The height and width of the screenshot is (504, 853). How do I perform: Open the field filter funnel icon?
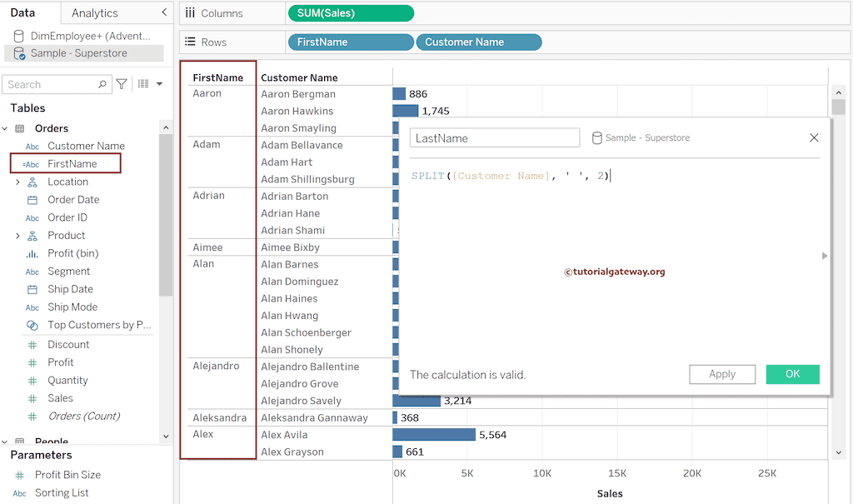(122, 84)
